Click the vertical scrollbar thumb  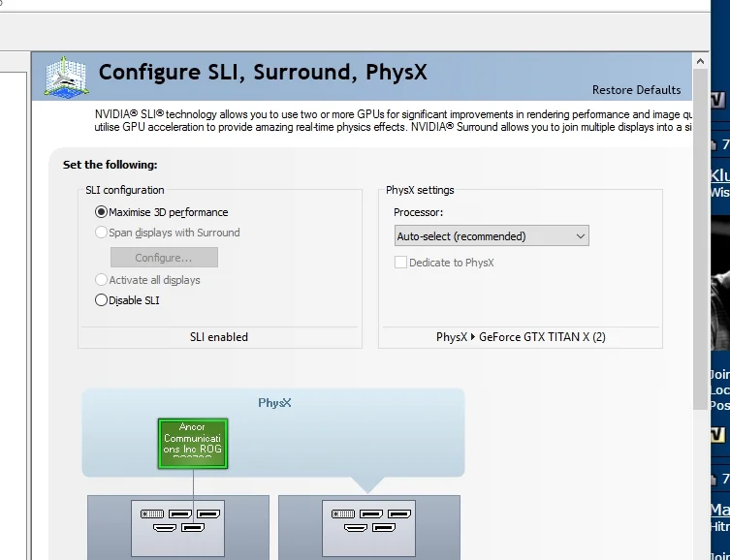(x=700, y=239)
